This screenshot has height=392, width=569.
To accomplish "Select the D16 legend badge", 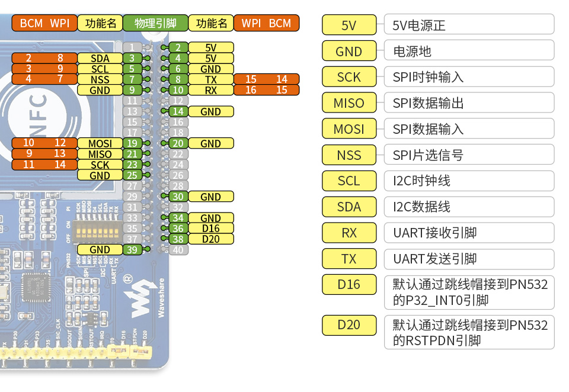I will 349,284.
